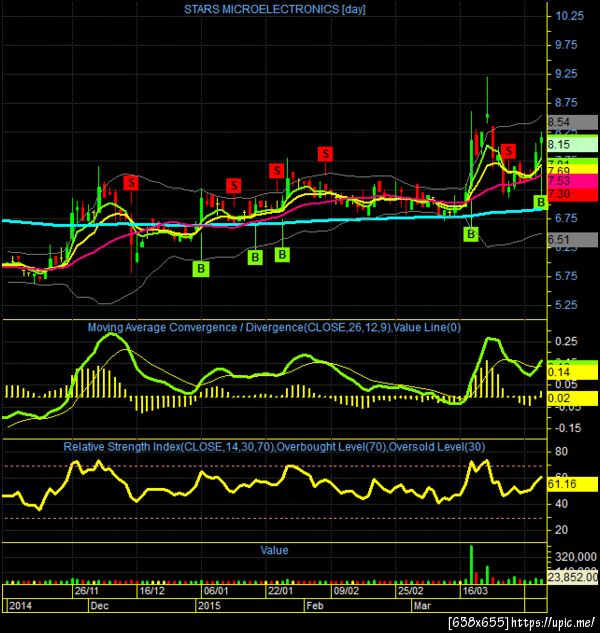Click the 320,000 volume axis label
Screen dimensions: 600x633
(x=576, y=557)
